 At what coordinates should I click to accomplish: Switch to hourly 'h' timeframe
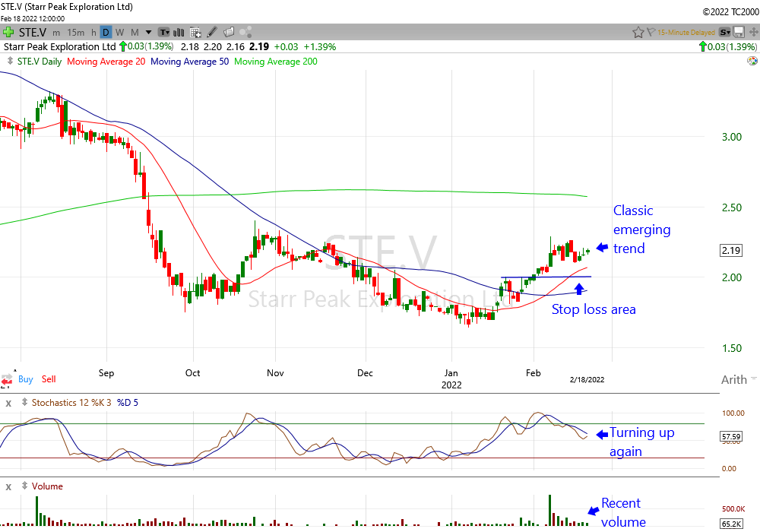click(x=93, y=33)
